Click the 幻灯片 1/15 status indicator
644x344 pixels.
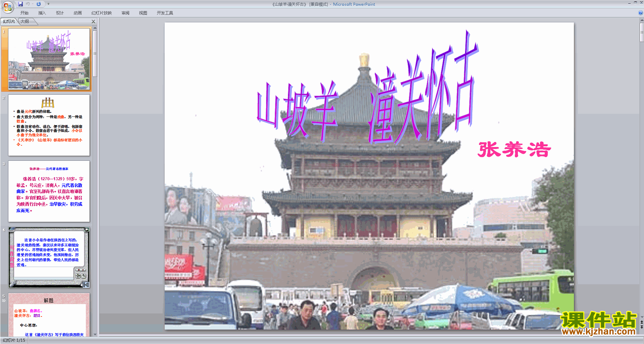(x=14, y=340)
